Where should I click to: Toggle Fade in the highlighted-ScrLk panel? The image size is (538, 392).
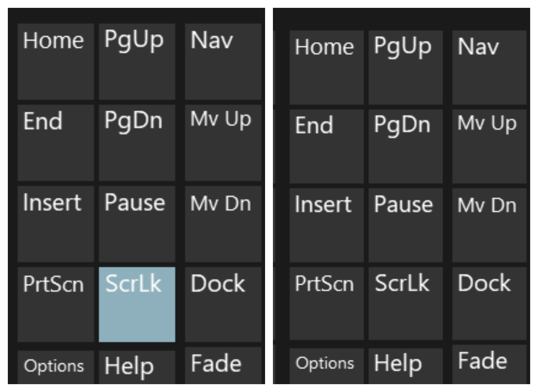(x=223, y=365)
